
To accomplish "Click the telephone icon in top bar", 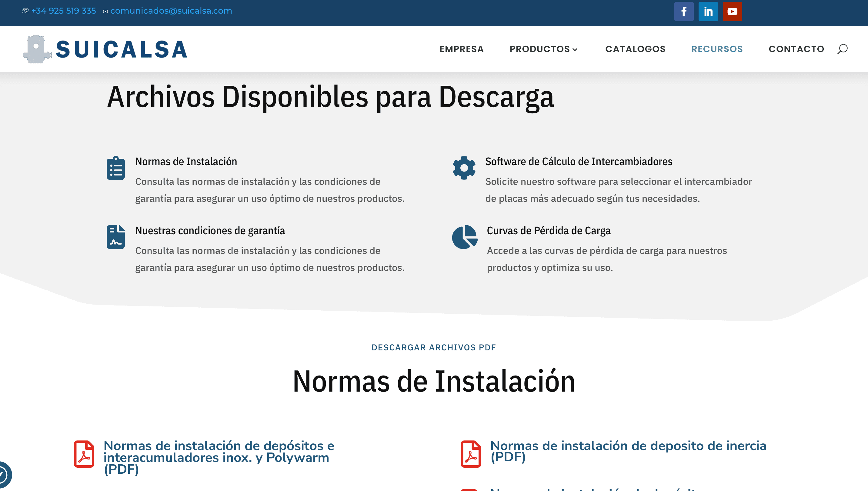I will 25,11.
